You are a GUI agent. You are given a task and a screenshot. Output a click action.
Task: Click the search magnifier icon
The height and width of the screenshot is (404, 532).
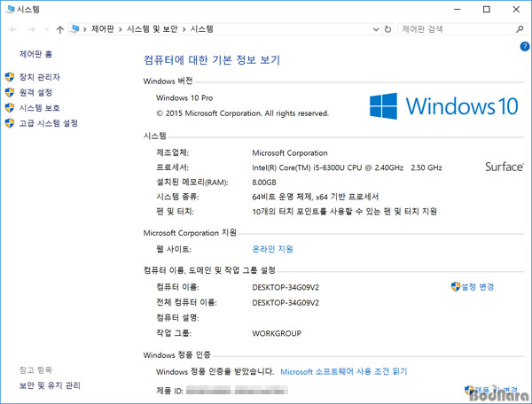point(520,29)
